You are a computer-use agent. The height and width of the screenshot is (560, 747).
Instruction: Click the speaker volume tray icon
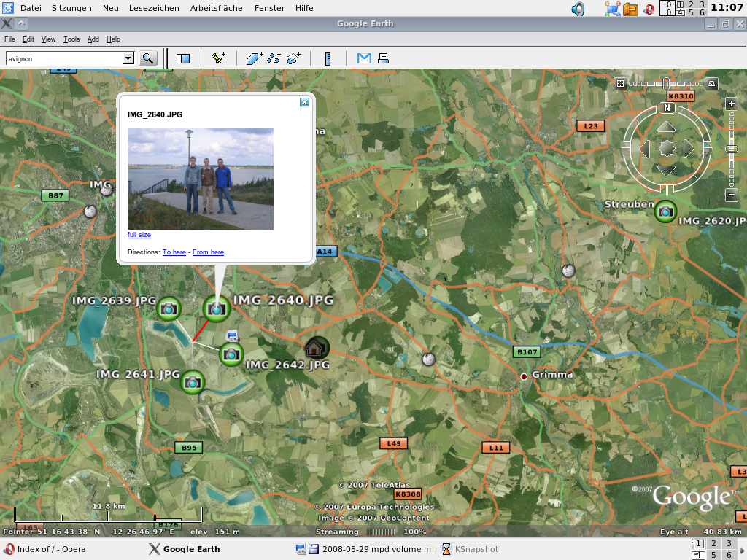pos(578,9)
